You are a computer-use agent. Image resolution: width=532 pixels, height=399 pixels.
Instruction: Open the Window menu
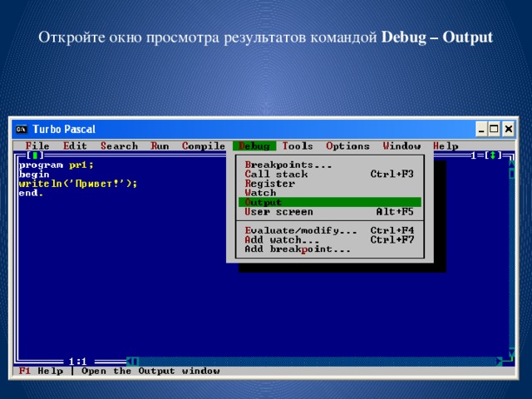tap(401, 146)
